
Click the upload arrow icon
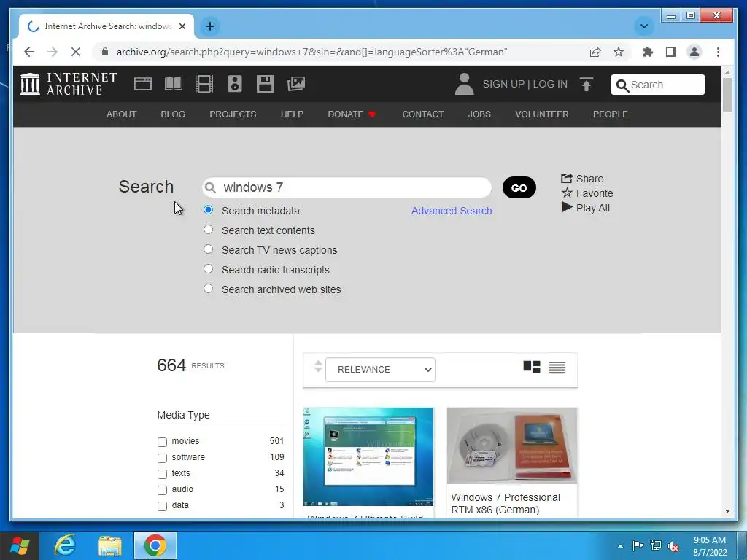point(587,85)
